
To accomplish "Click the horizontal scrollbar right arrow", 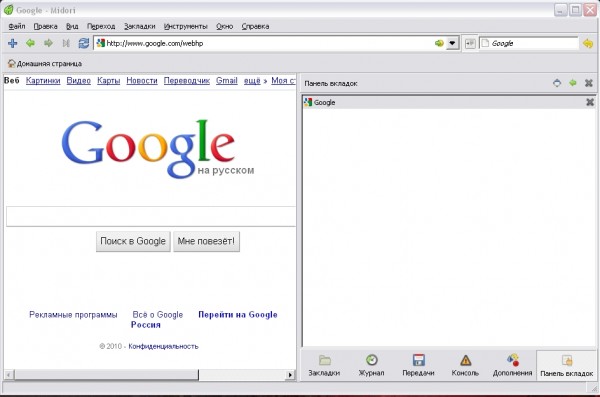I will coord(290,375).
